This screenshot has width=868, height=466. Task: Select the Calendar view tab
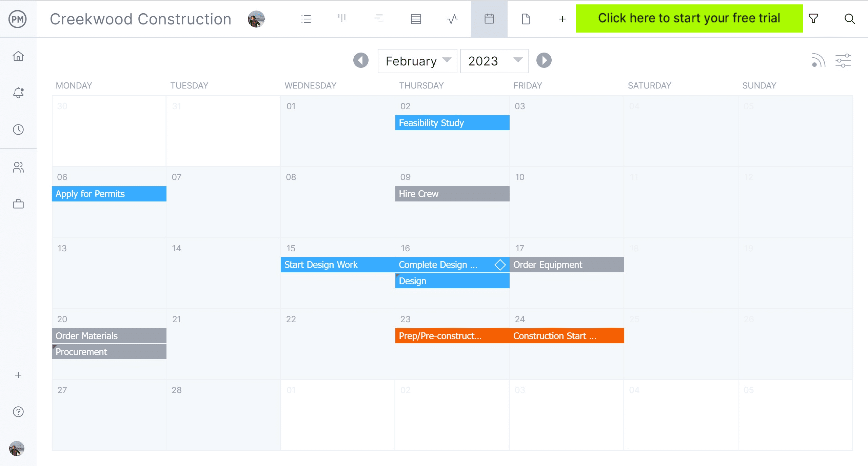pos(489,19)
